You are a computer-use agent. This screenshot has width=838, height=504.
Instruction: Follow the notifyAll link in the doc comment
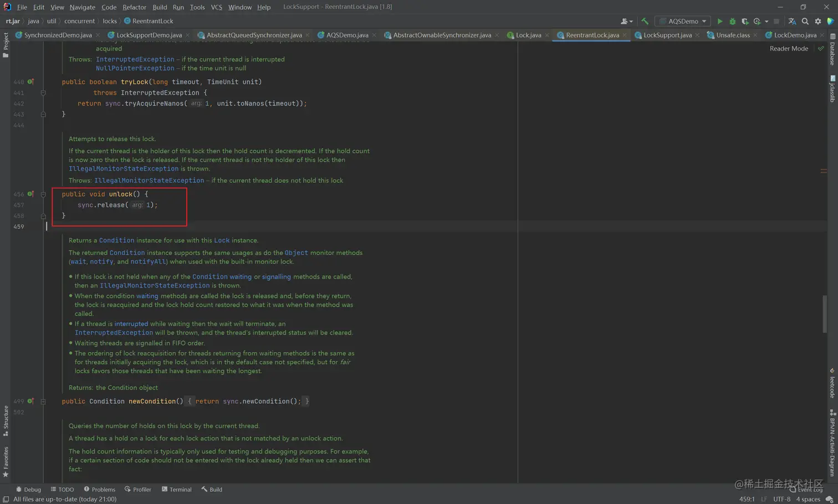click(x=148, y=261)
